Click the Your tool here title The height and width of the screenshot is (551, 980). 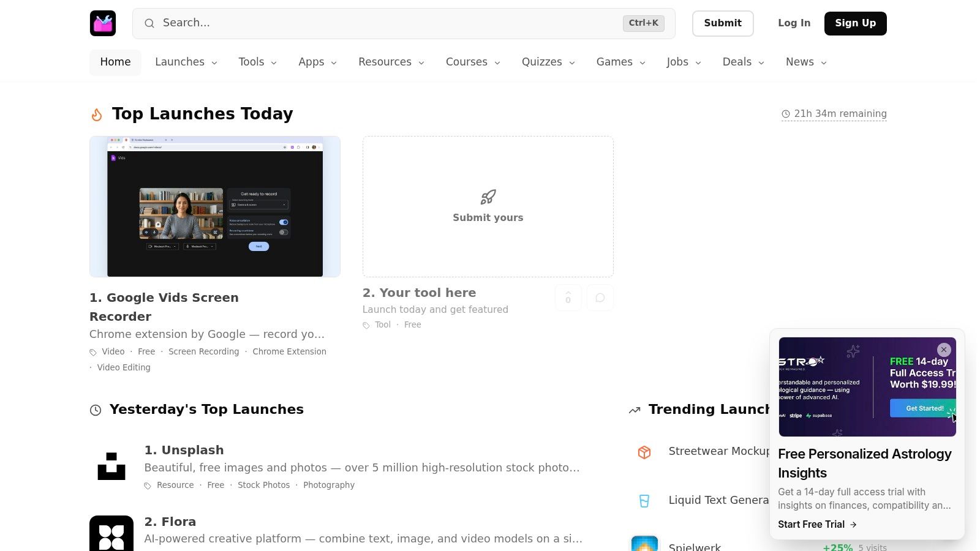pos(419,293)
